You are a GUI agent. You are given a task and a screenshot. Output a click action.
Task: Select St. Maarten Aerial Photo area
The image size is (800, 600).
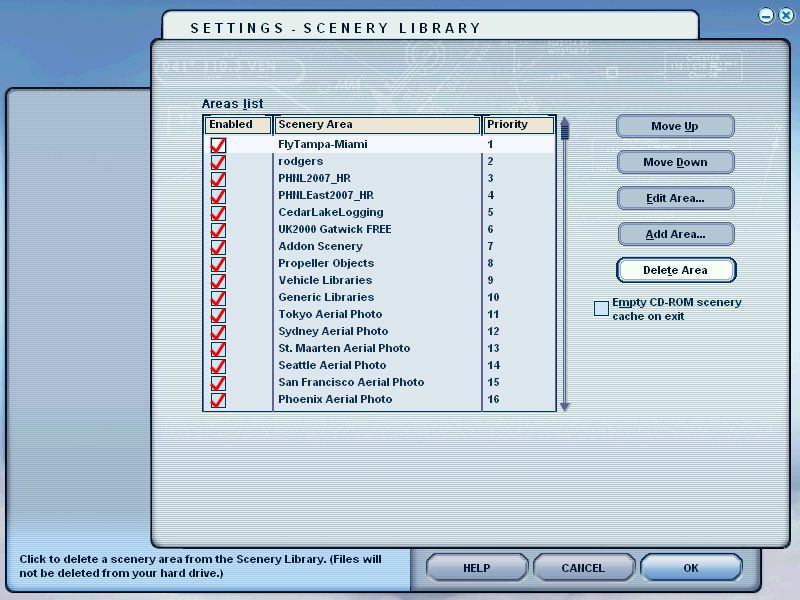click(x=344, y=348)
